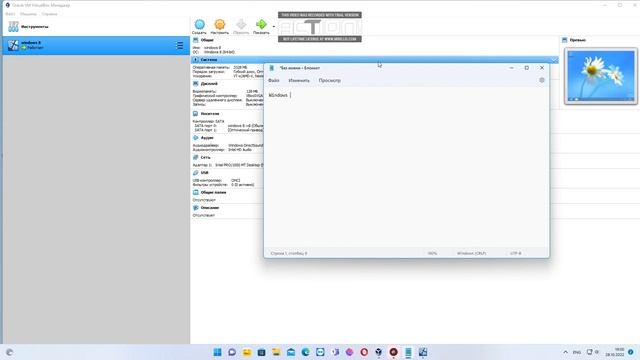The width and height of the screenshot is (640, 360).
Task: Click the ENG language indicator in the tray
Action: click(x=577, y=352)
